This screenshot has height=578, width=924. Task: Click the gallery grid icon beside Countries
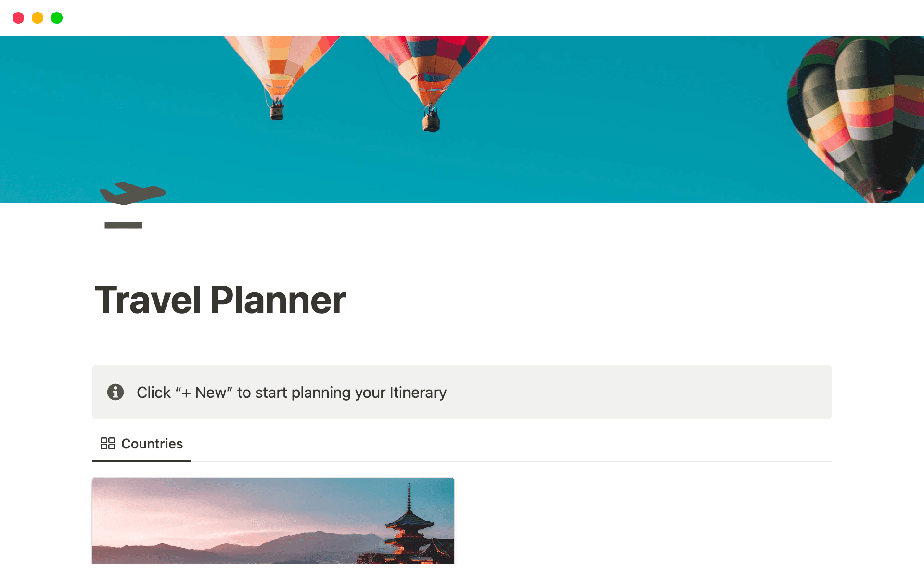point(107,443)
